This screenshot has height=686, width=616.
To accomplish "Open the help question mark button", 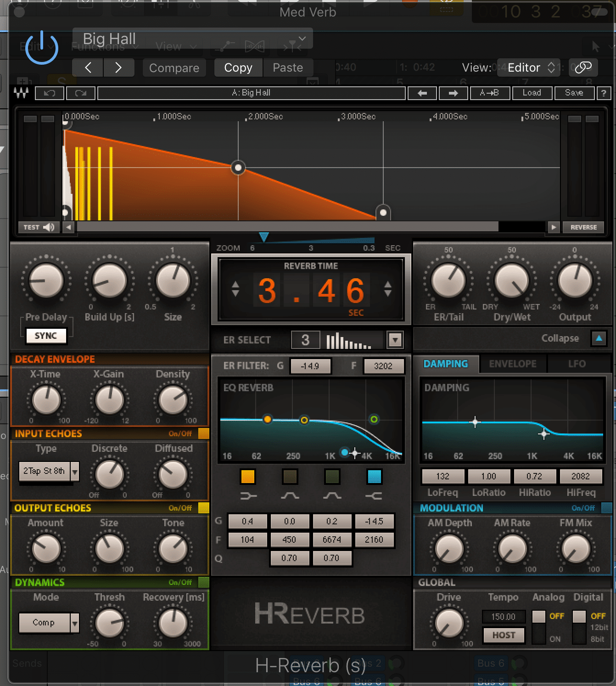I will (x=604, y=93).
